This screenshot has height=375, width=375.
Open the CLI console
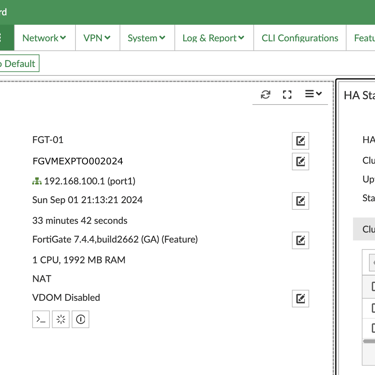(41, 319)
